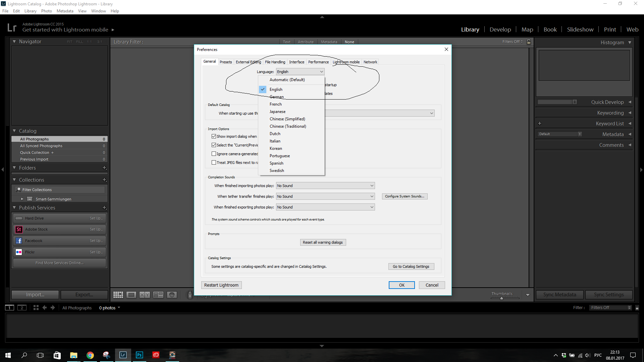Expand finishing sounds import dropdown
This screenshot has height=362, width=644.
(x=372, y=185)
